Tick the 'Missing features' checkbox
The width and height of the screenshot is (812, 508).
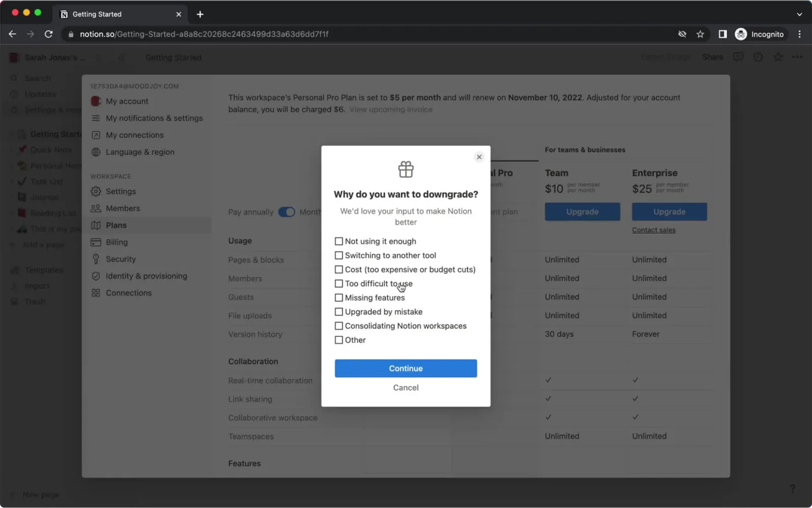339,297
